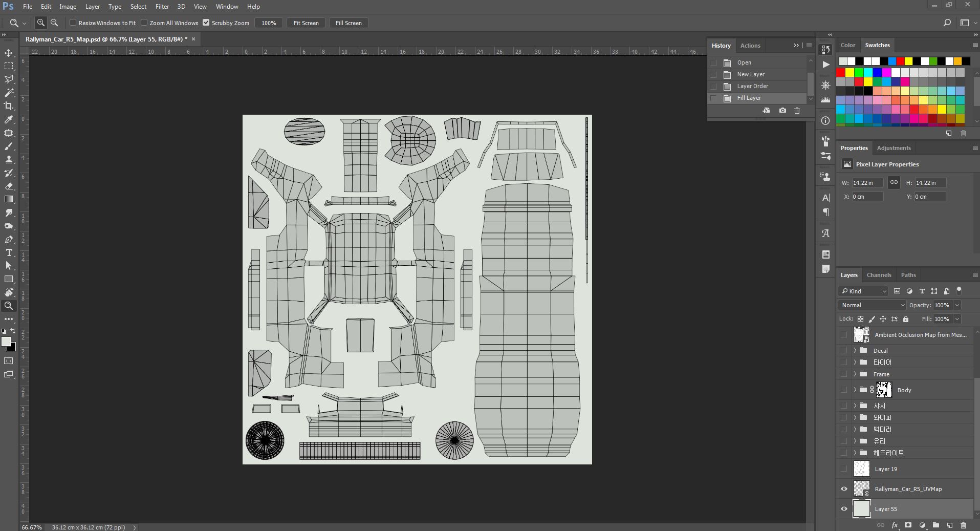Click the width W input field
Viewport: 980px width, 531px height.
point(867,183)
